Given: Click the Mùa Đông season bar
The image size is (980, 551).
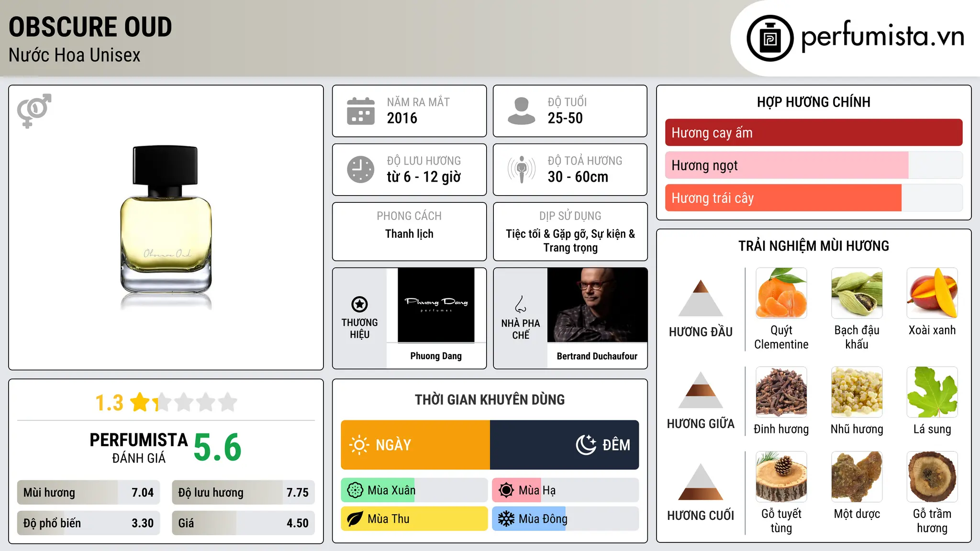Looking at the screenshot, I should (566, 519).
